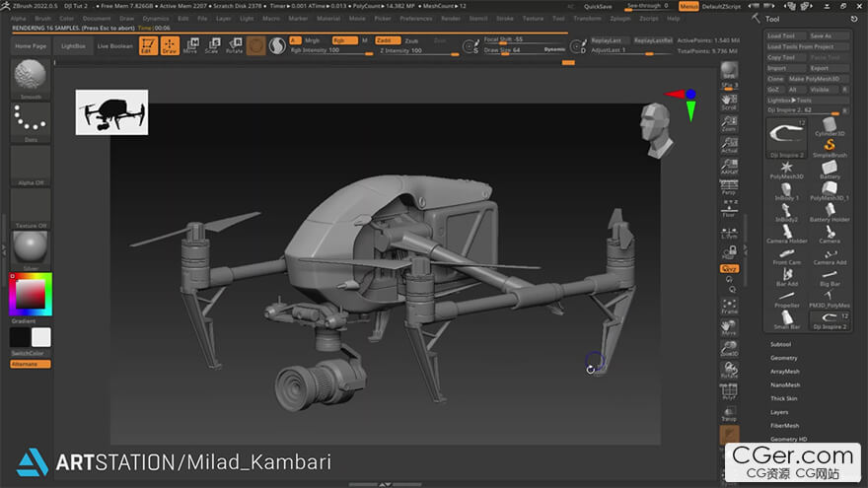Toggle Mrgb channel mode

(313, 40)
